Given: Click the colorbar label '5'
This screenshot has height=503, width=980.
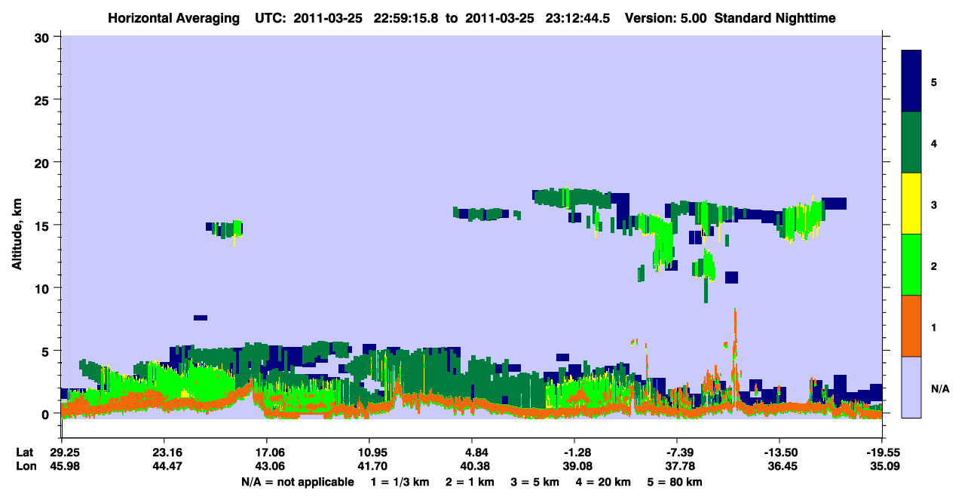Looking at the screenshot, I should pos(934,81).
